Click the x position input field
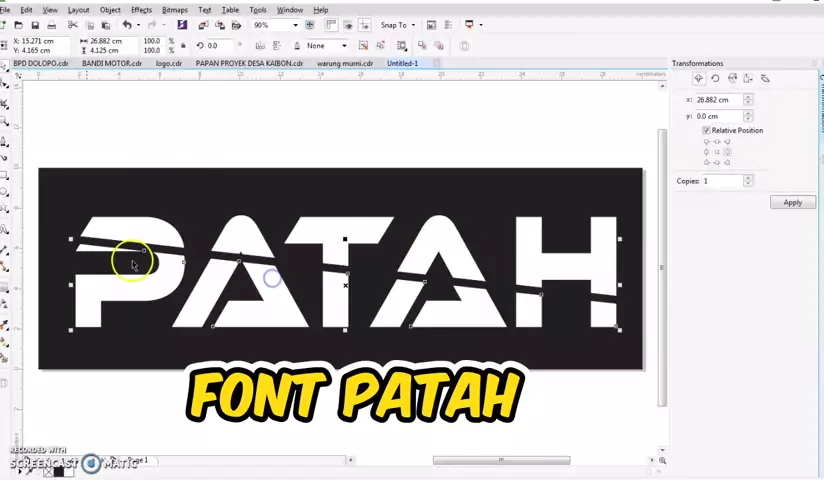The height and width of the screenshot is (480, 824). (x=717, y=100)
